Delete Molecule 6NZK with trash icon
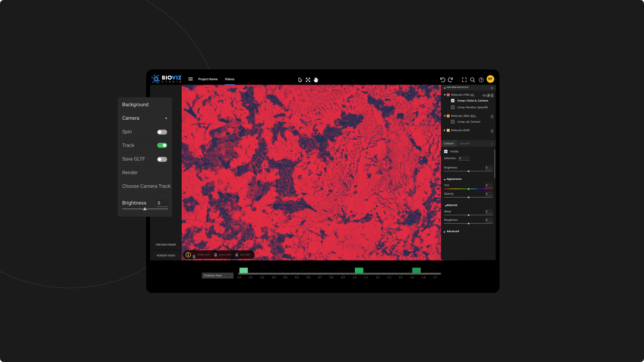This screenshot has width=644, height=362. click(x=492, y=131)
